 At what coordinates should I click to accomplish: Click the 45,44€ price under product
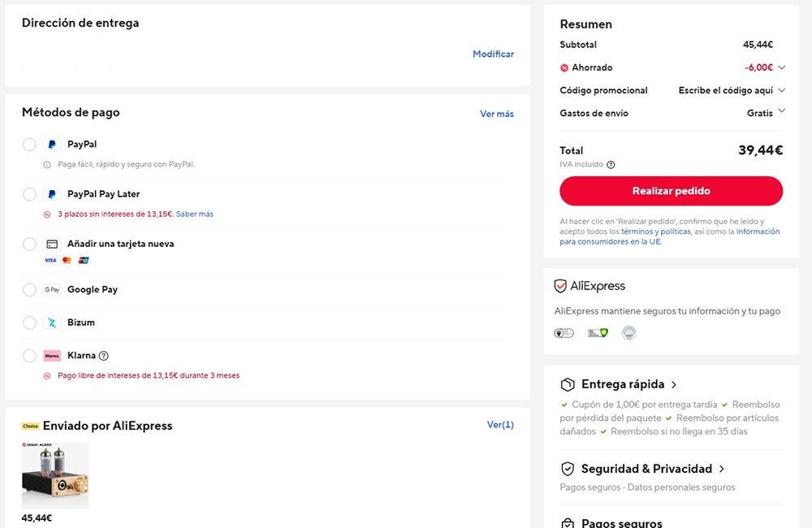(37, 518)
